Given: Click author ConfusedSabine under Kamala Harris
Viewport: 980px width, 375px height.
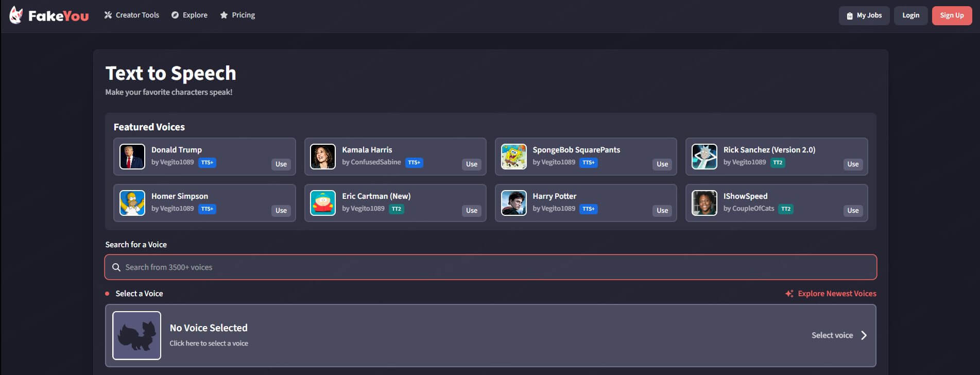Looking at the screenshot, I should coord(375,162).
